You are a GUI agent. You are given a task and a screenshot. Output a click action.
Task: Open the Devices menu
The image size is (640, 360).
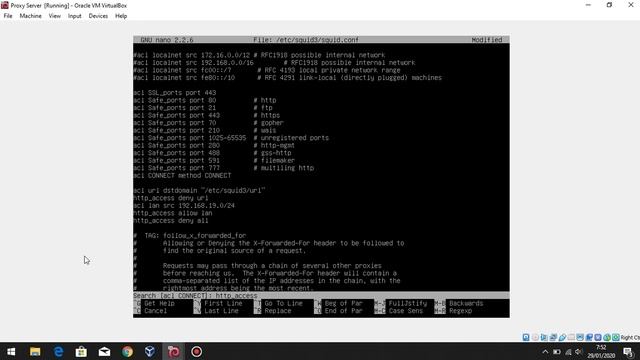click(98, 16)
